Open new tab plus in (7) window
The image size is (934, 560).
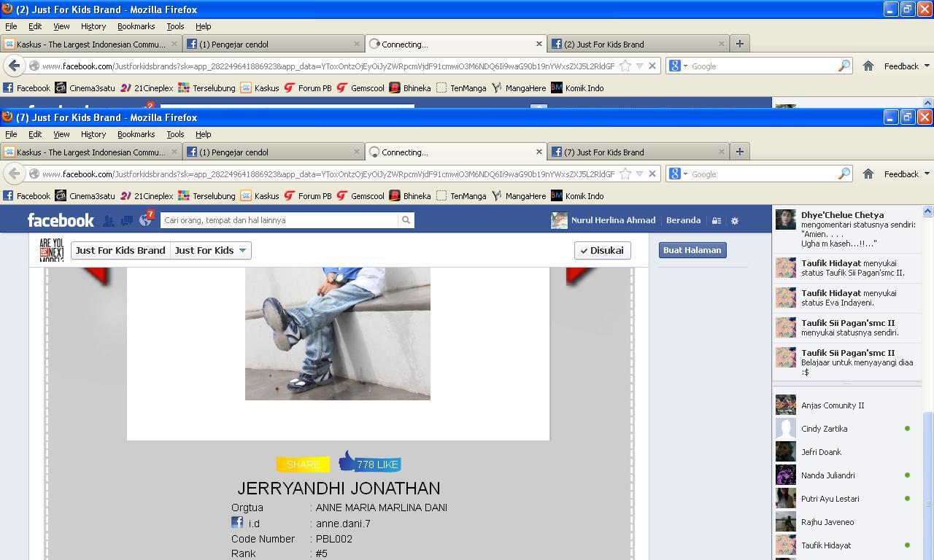[739, 152]
